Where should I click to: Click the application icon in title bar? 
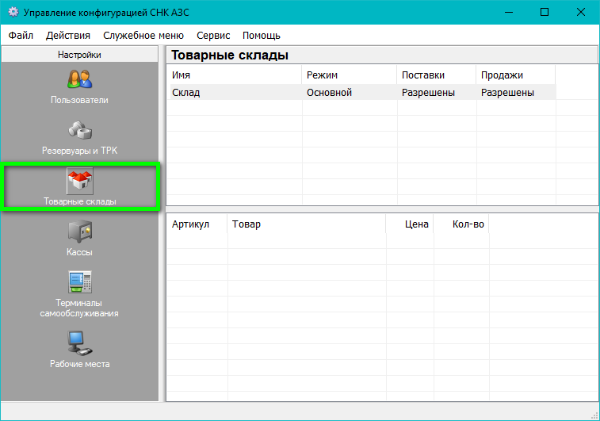pos(12,12)
